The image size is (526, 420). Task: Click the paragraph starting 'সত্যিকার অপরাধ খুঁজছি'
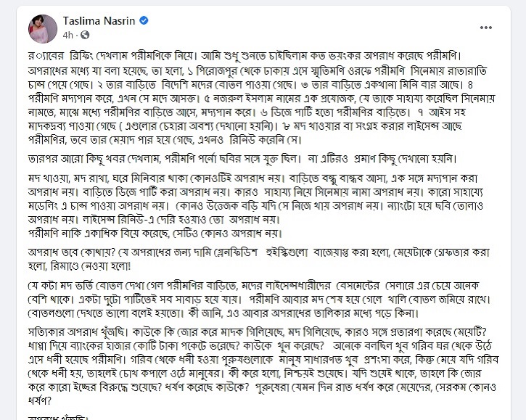coord(263,366)
